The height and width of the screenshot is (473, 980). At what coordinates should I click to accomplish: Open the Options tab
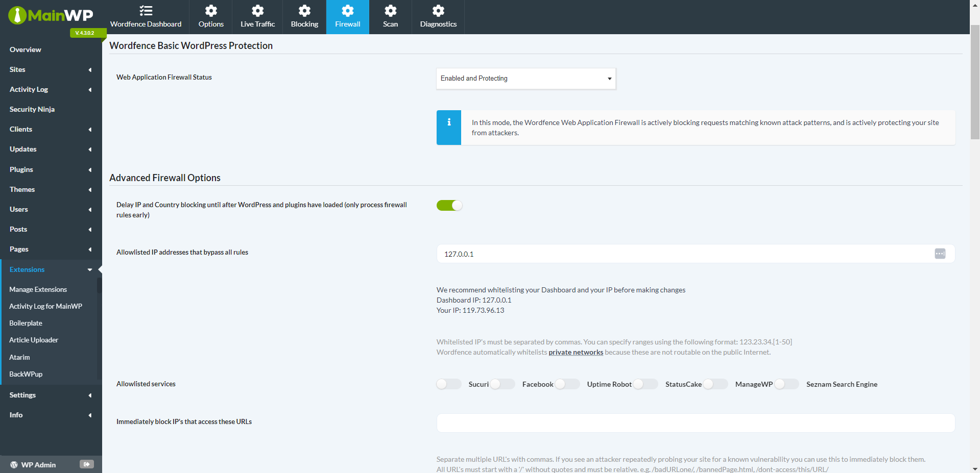click(x=211, y=17)
